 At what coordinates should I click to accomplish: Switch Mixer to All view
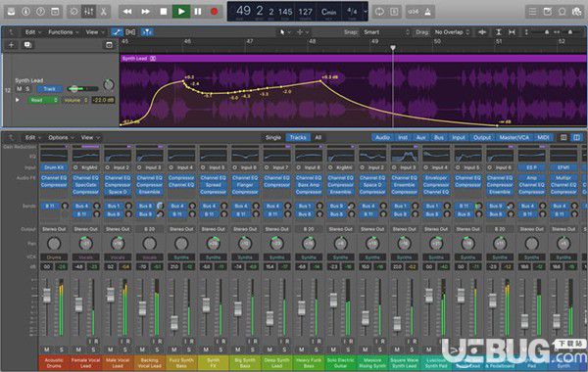[318, 137]
